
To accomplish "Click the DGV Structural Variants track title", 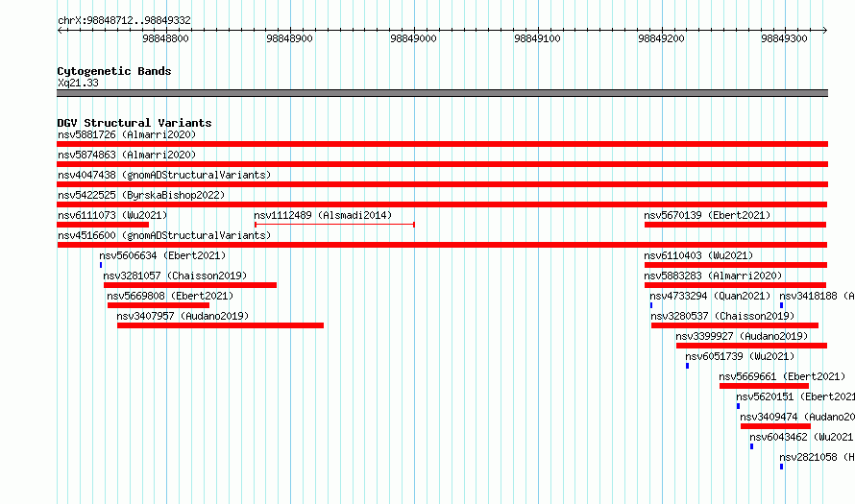I will 134,123.
